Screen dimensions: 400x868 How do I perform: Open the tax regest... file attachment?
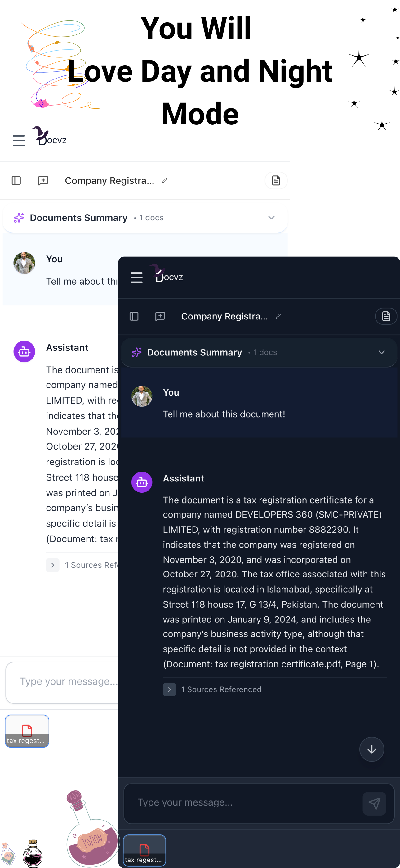pos(144,850)
